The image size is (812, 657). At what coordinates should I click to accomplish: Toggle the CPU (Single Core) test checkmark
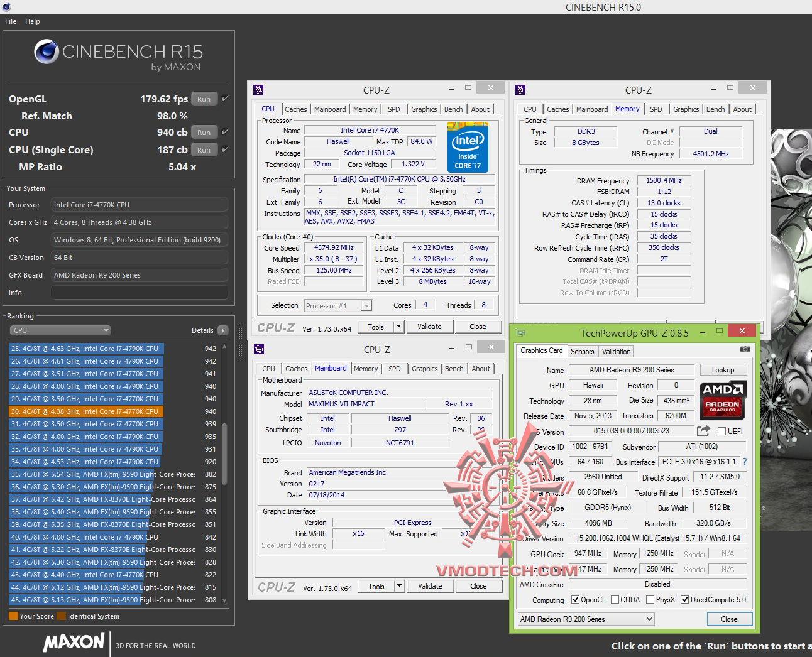pyautogui.click(x=225, y=149)
